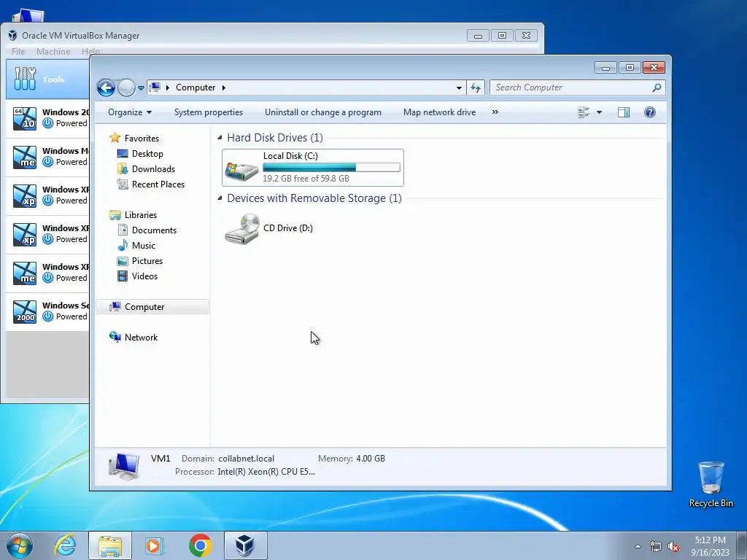Open the Pictures library
This screenshot has width=747, height=560.
point(147,261)
